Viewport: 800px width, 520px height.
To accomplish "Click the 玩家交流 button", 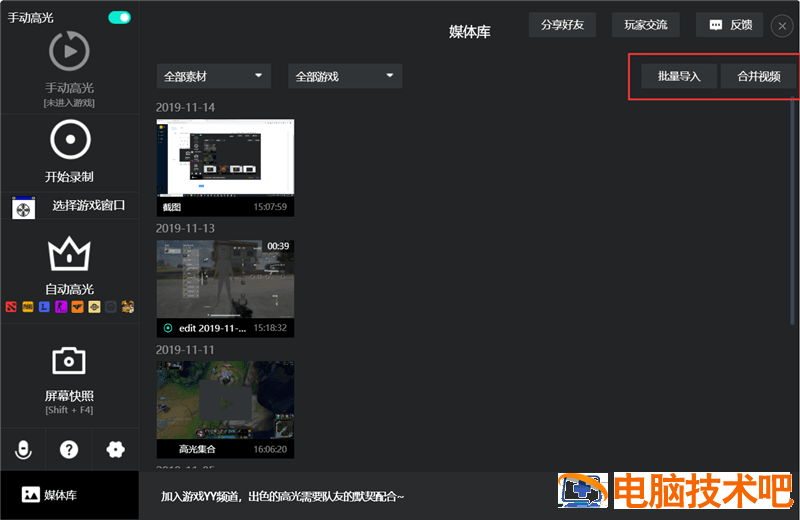I will point(645,25).
